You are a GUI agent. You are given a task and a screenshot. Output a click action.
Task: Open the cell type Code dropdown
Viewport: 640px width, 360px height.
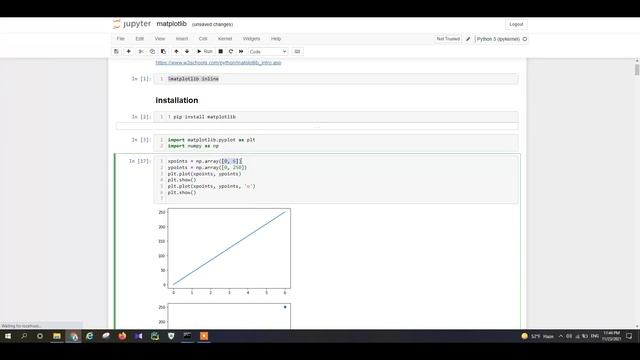[x=268, y=51]
